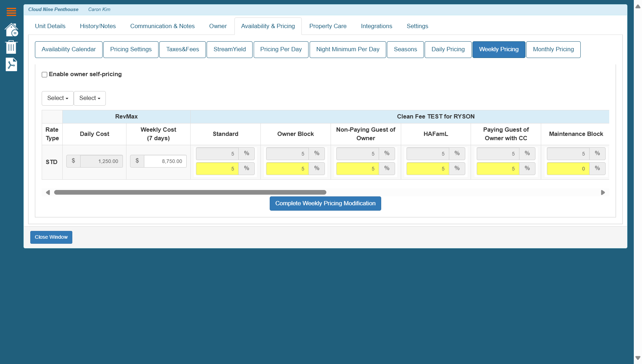Click the page scroll-down arrow
Image resolution: width=642 pixels, height=364 pixels.
click(638, 358)
